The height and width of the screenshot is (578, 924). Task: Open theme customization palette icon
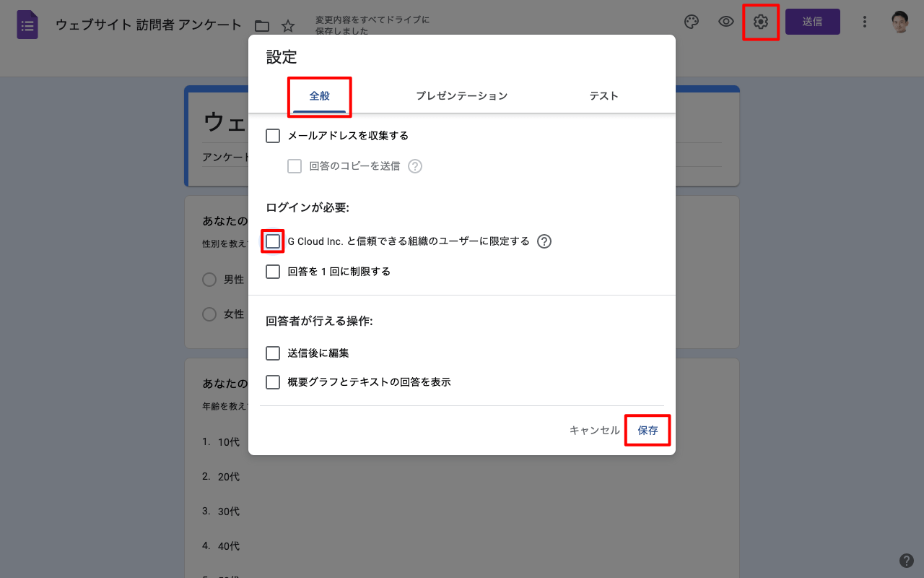692,22
